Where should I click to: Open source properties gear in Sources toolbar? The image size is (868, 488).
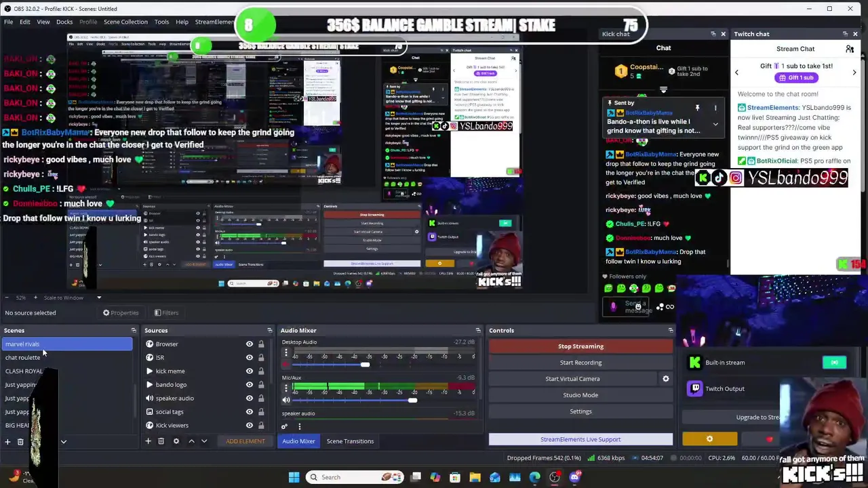click(176, 441)
